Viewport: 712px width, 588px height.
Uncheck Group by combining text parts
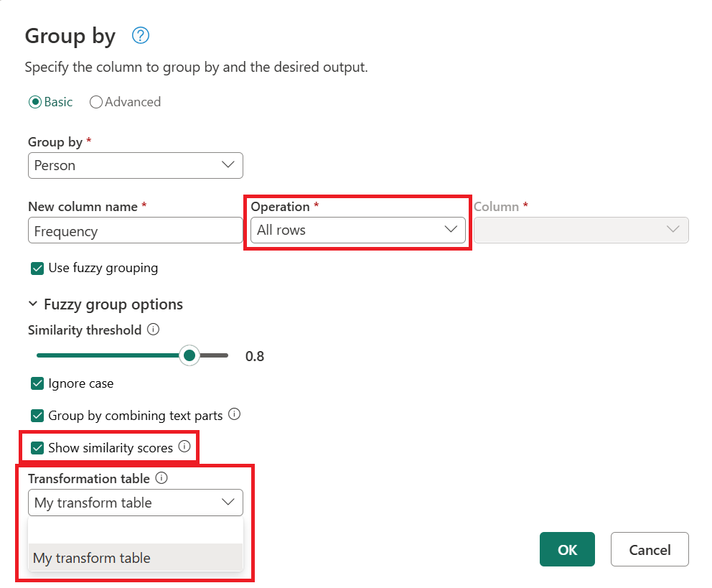[37, 415]
